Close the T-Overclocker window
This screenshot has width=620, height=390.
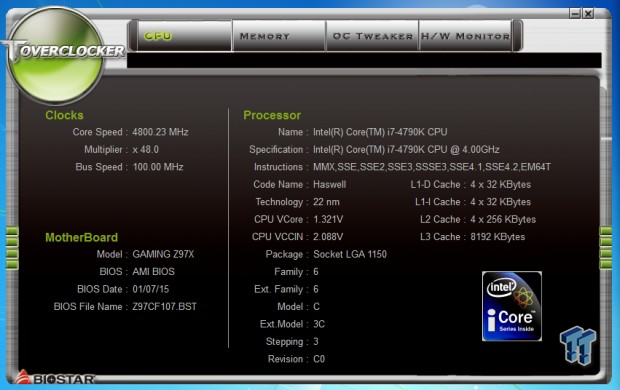pyautogui.click(x=588, y=13)
